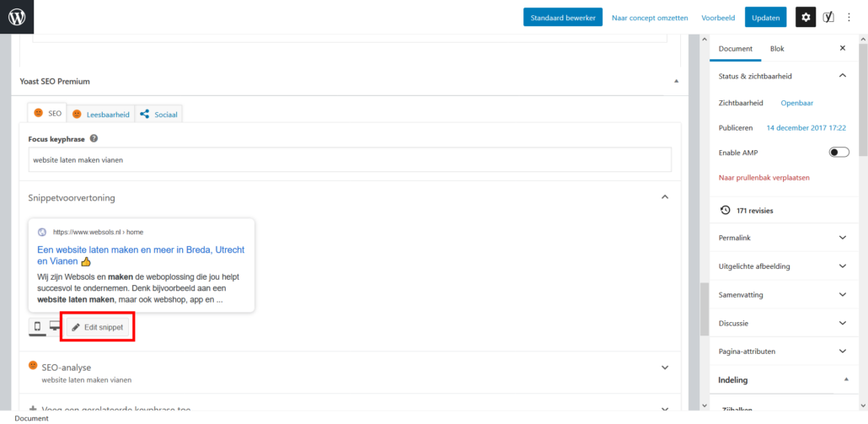Select the desktop preview icon

click(54, 326)
